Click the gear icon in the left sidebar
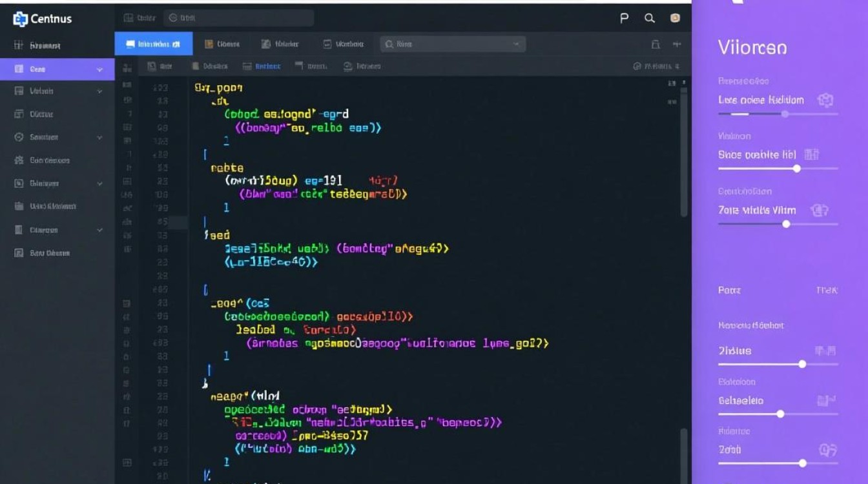The width and height of the screenshot is (868, 484). click(x=19, y=160)
